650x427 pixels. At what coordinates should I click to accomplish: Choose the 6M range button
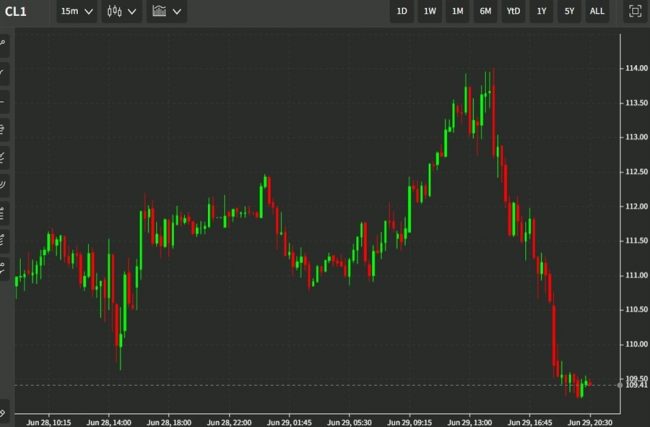point(485,12)
